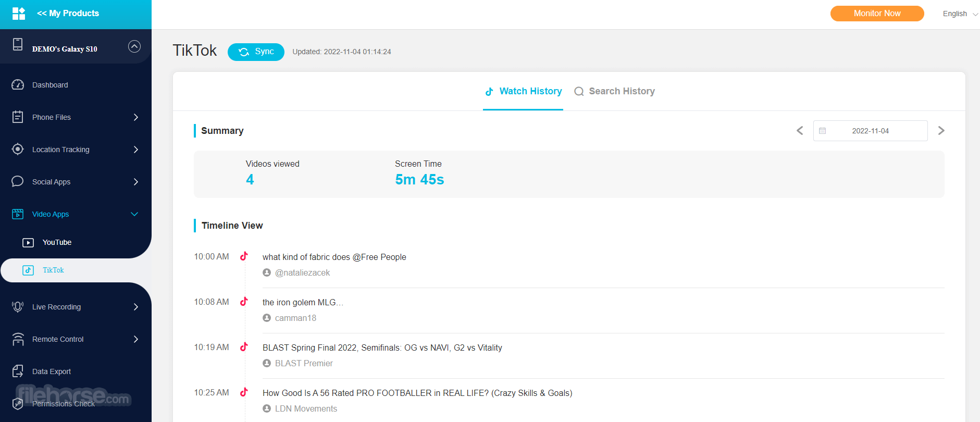Click the calendar icon in date field
980x422 pixels.
tap(822, 131)
